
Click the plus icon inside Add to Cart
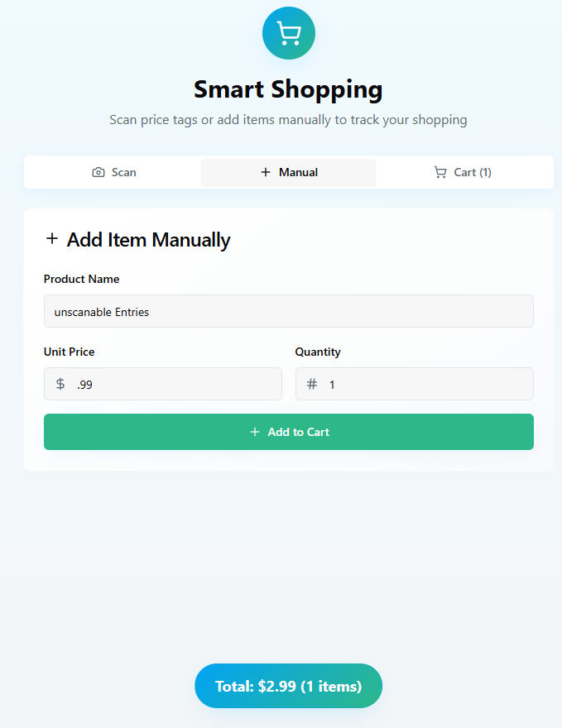click(255, 432)
